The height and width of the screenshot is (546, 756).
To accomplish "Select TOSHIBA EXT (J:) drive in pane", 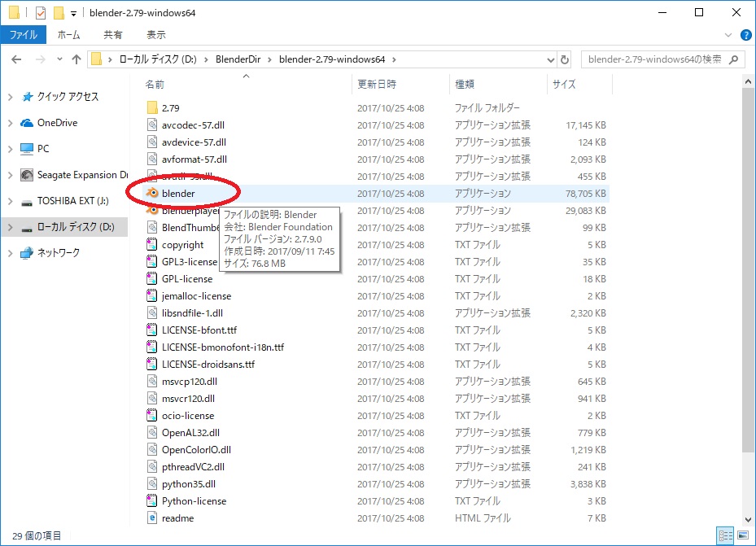I will (x=72, y=201).
